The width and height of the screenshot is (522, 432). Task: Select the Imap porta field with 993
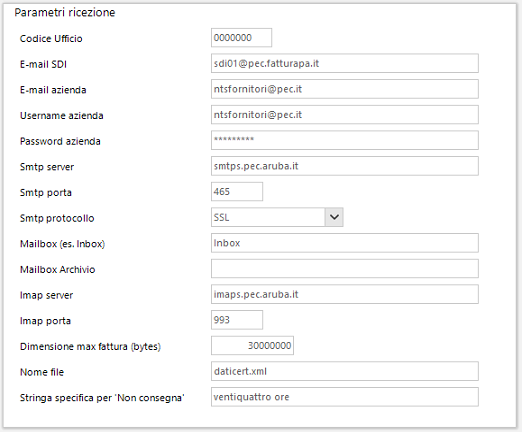[x=237, y=320]
